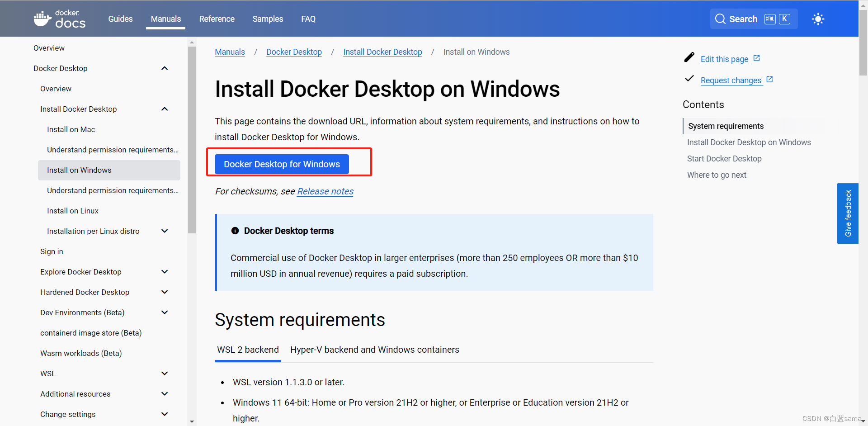Expand the Hardened Docker Desktop chevron
The image size is (868, 426).
point(165,292)
